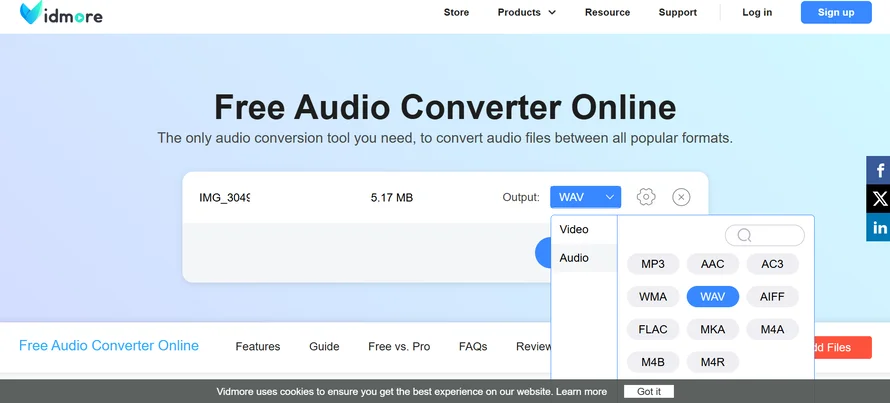Click the Vidmore logo
This screenshot has width=890, height=403.
coord(60,13)
